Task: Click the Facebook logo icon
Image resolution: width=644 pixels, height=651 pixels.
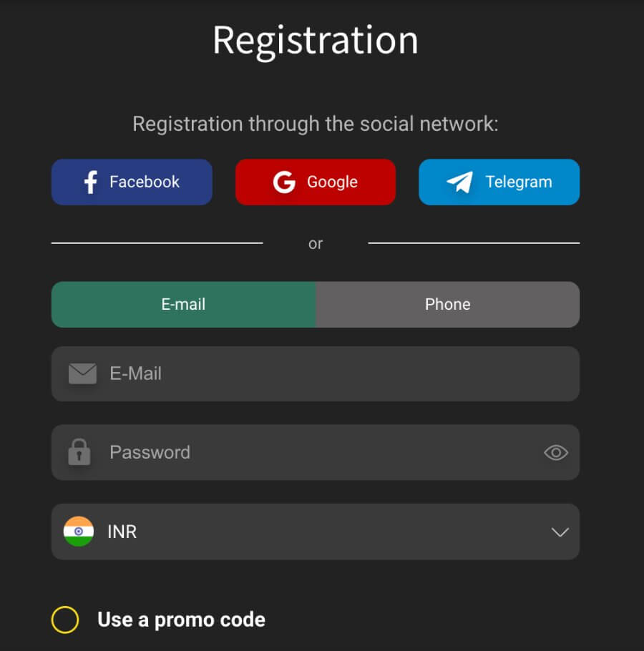Action: pos(89,182)
